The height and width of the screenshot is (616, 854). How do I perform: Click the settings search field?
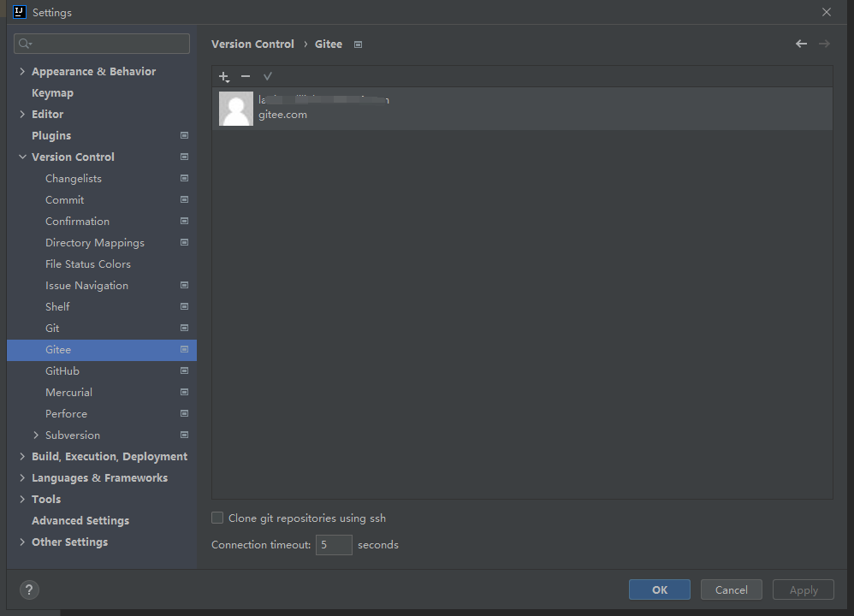pos(102,44)
